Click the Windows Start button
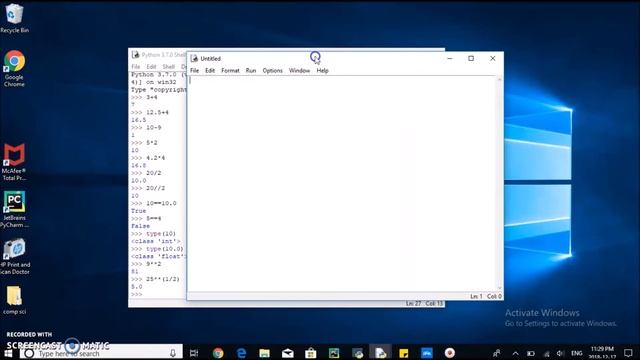Image resolution: width=640 pixels, height=360 pixels. (8, 353)
